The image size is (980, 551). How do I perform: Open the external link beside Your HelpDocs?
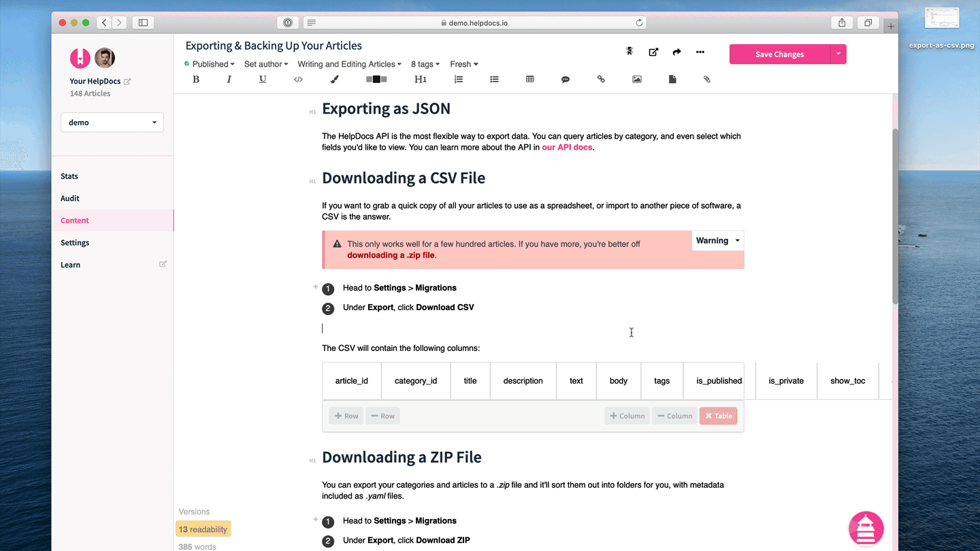click(x=127, y=81)
